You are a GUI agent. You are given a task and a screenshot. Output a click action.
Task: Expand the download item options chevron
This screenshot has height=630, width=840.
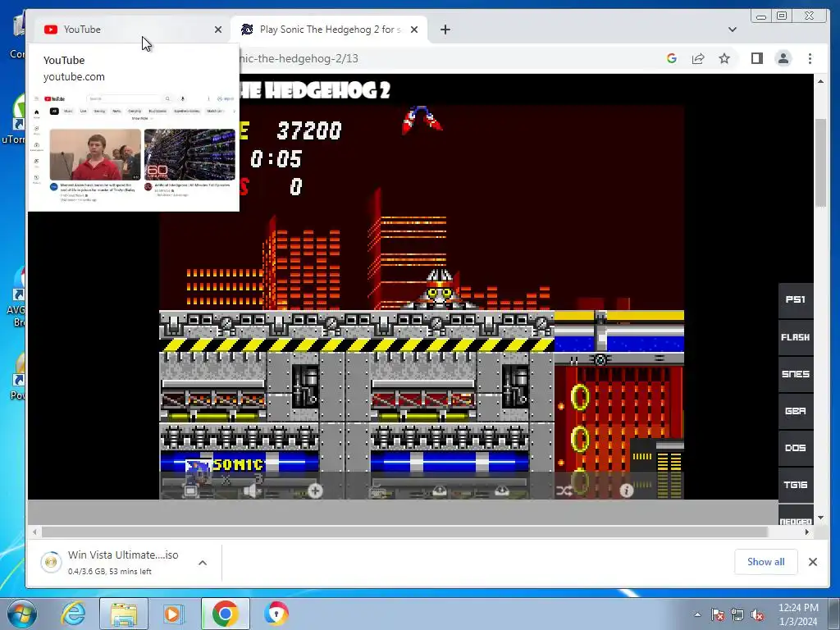pyautogui.click(x=203, y=563)
